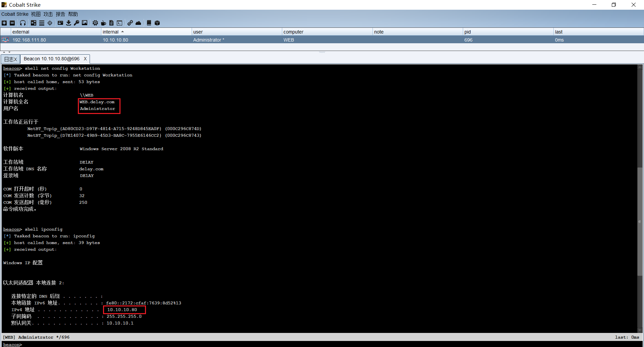
Task: Select the Beacon 10.10.10.80@696 tab
Action: (52, 59)
